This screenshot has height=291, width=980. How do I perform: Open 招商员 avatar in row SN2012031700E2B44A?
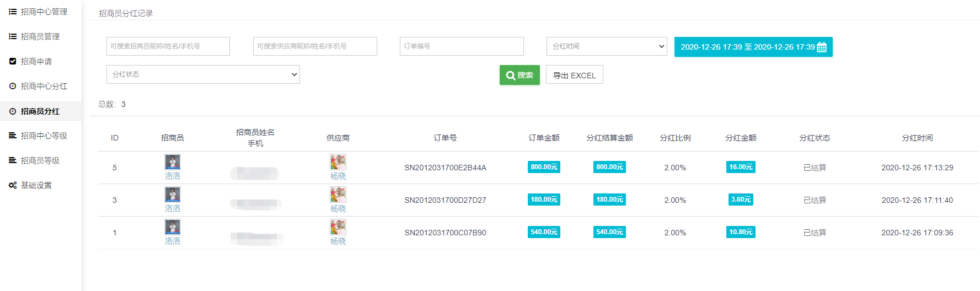pyautogui.click(x=173, y=162)
